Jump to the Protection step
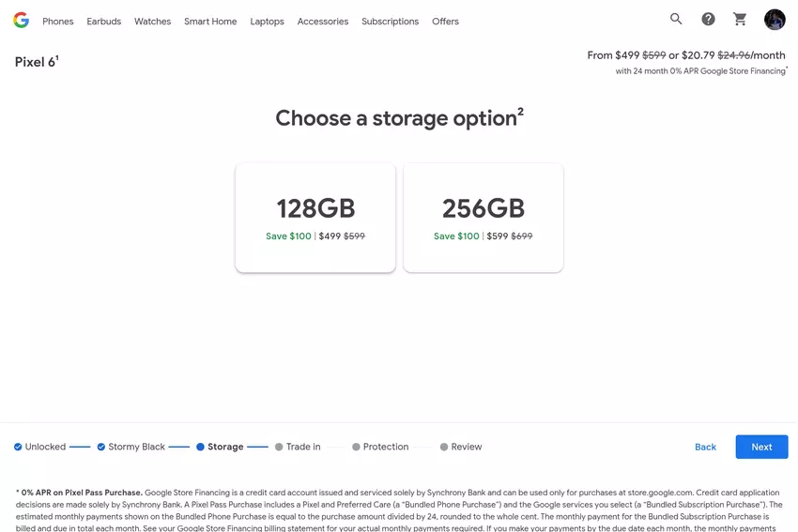Viewport: 798px width, 532px height. (380, 447)
